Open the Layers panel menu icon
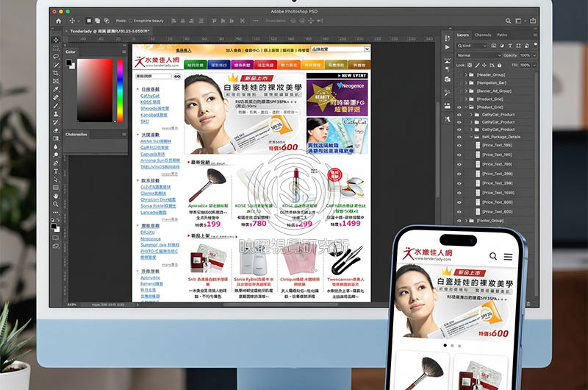 [x=535, y=35]
